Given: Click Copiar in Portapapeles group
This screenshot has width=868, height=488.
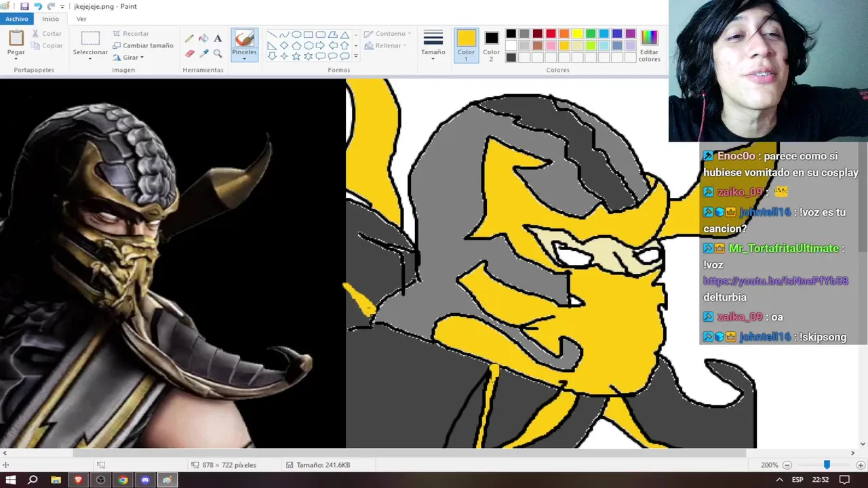Looking at the screenshot, I should 47,45.
